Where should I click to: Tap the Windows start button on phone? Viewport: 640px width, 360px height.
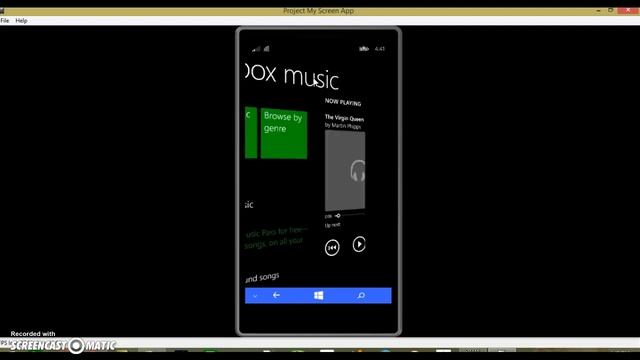coord(319,295)
